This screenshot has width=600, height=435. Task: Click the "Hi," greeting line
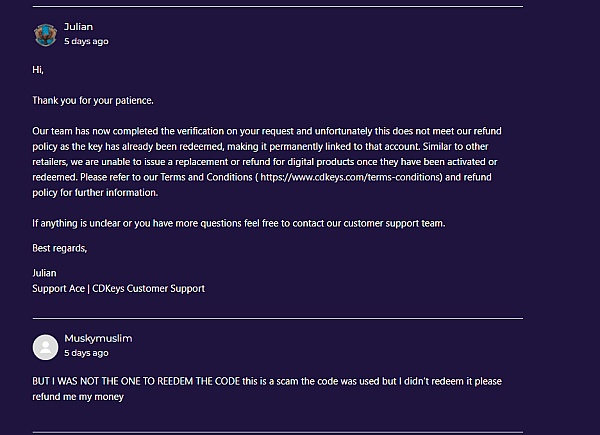38,71
